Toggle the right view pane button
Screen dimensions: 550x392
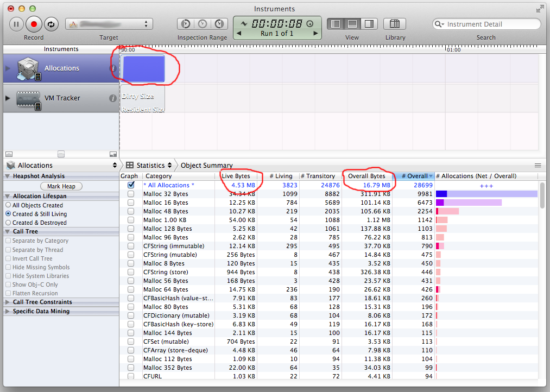(x=369, y=24)
